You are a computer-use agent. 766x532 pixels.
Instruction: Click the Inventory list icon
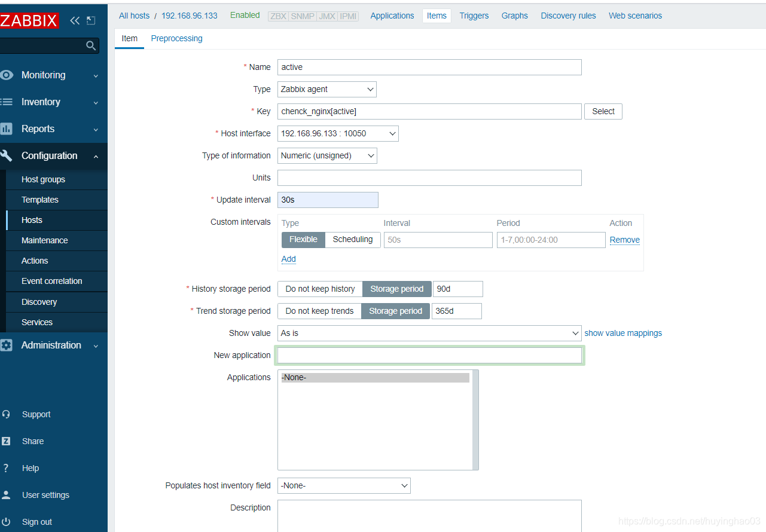tap(7, 102)
